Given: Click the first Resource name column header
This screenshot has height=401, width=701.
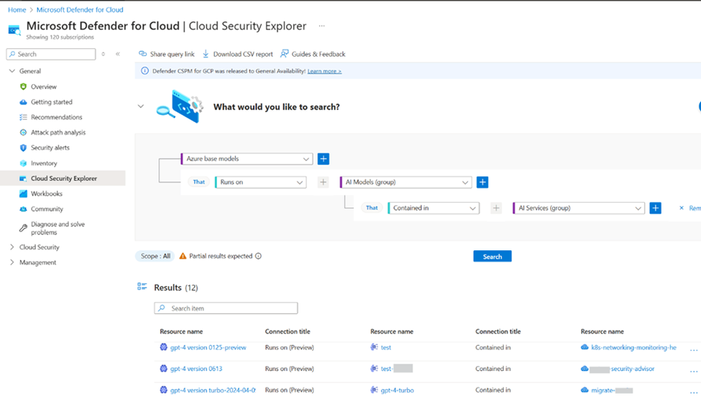Looking at the screenshot, I should pos(181,331).
